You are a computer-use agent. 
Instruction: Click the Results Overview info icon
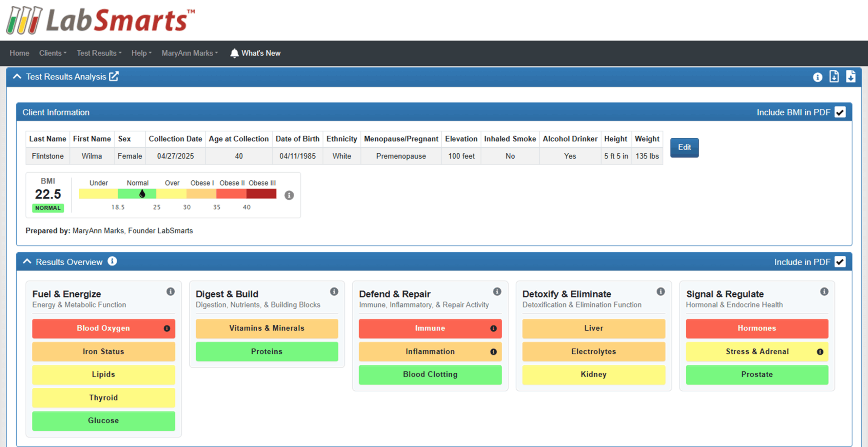[112, 261]
